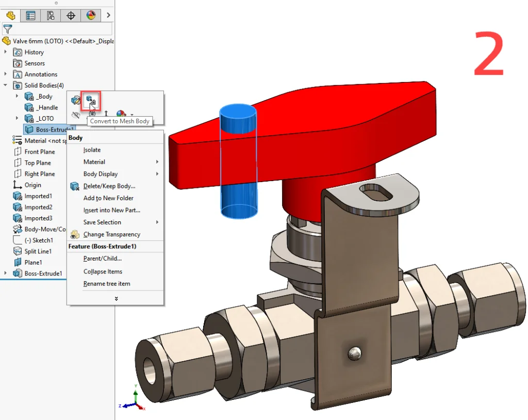Open the Appearances color ball dropdown

132,115
